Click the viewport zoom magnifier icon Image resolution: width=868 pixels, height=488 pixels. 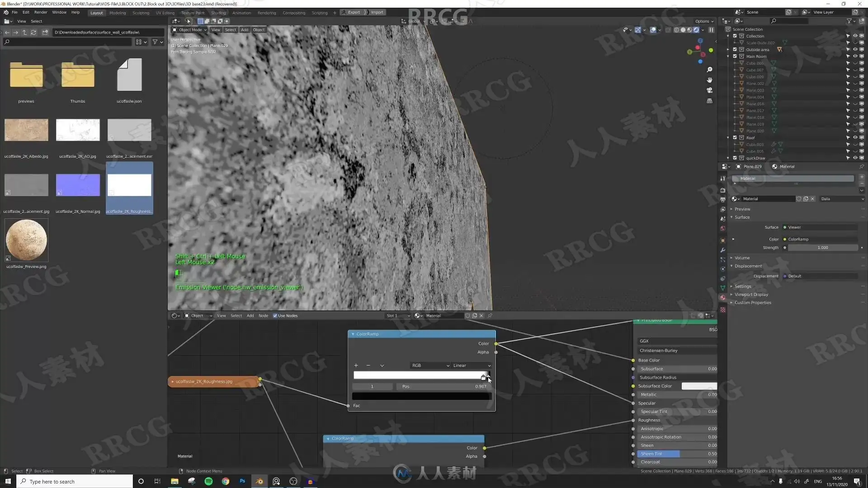[709, 70]
